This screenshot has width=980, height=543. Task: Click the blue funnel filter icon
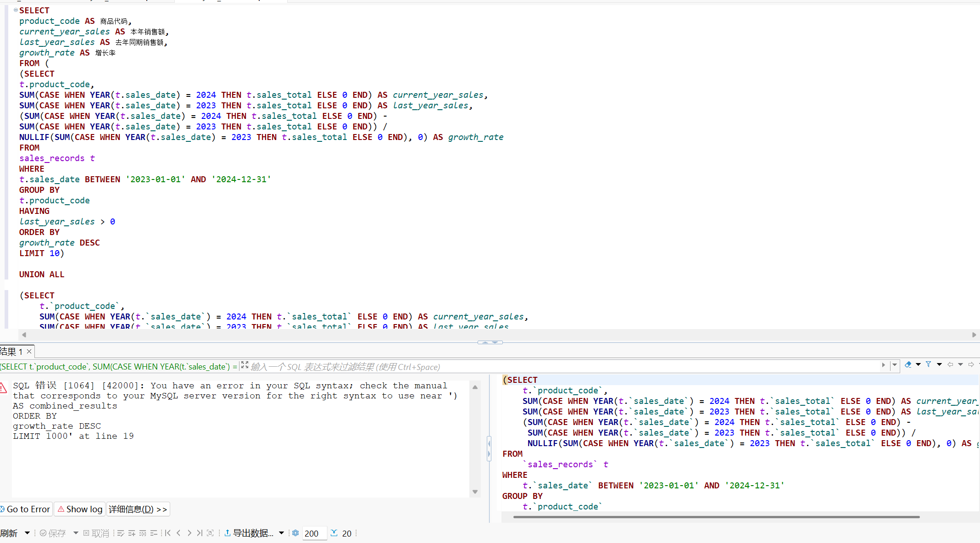coord(928,364)
